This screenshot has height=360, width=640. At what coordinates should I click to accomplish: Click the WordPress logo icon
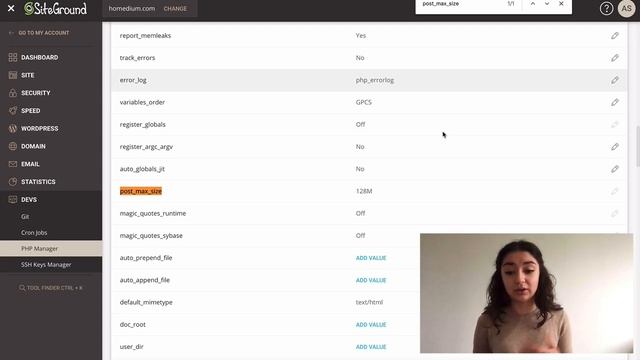point(13,129)
